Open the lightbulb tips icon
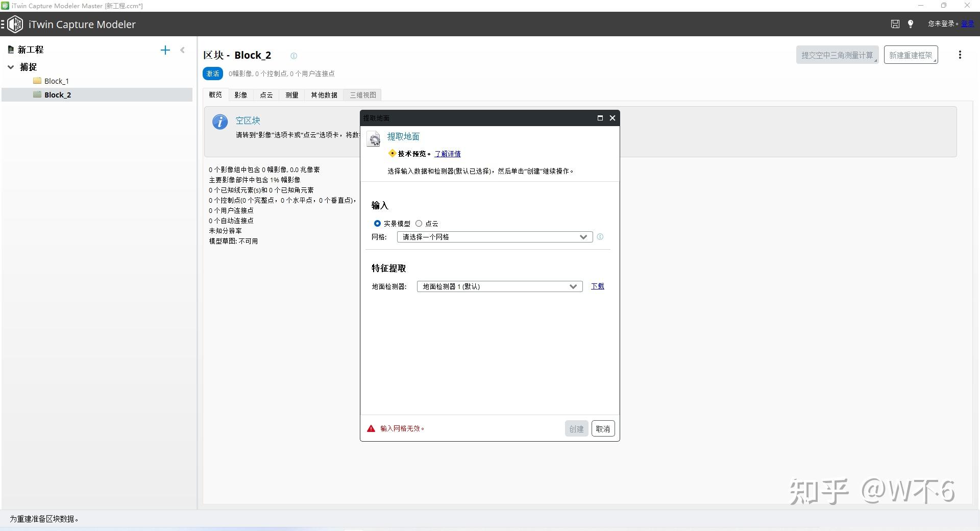 point(911,23)
